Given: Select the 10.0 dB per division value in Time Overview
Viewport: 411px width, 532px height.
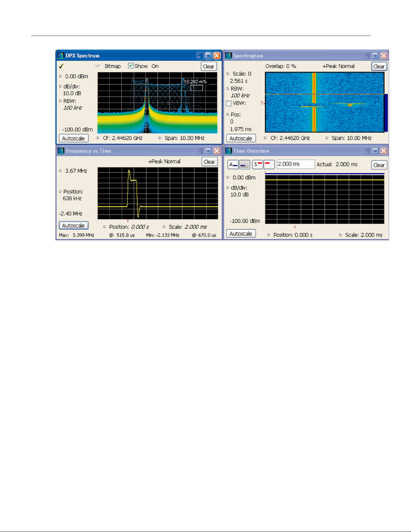Looking at the screenshot, I should (239, 195).
